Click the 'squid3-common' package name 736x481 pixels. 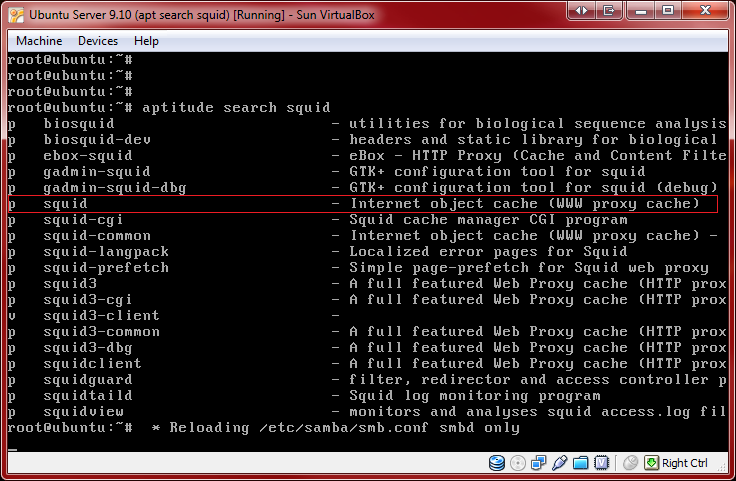(x=101, y=331)
